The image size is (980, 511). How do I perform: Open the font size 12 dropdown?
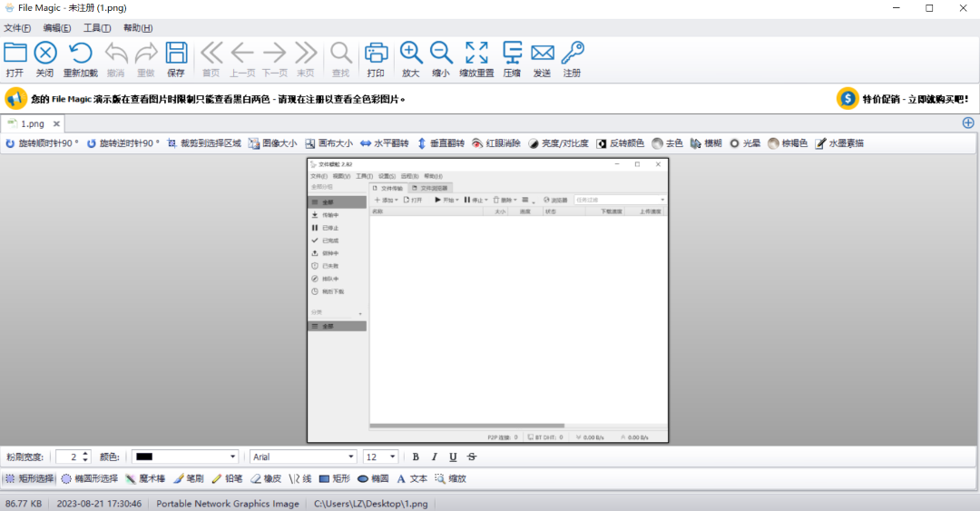pyautogui.click(x=392, y=457)
